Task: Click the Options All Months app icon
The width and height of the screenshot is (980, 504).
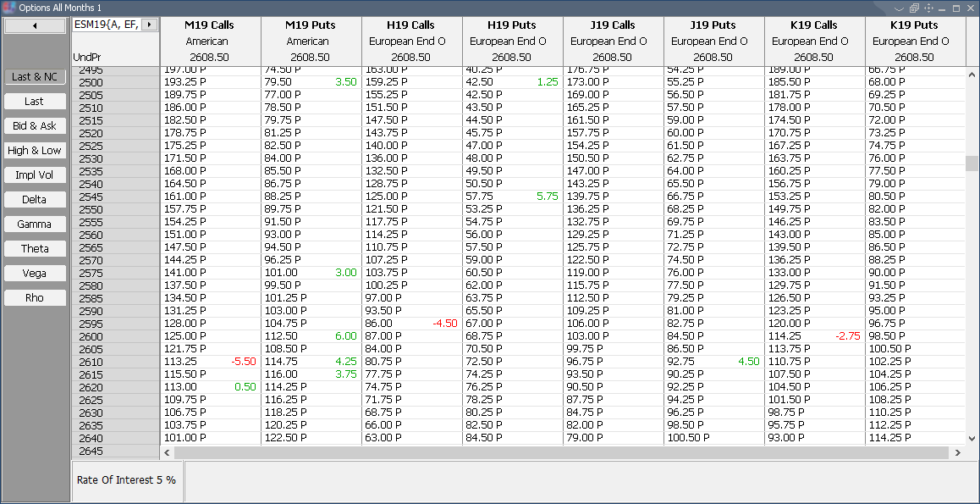Action: click(x=8, y=8)
